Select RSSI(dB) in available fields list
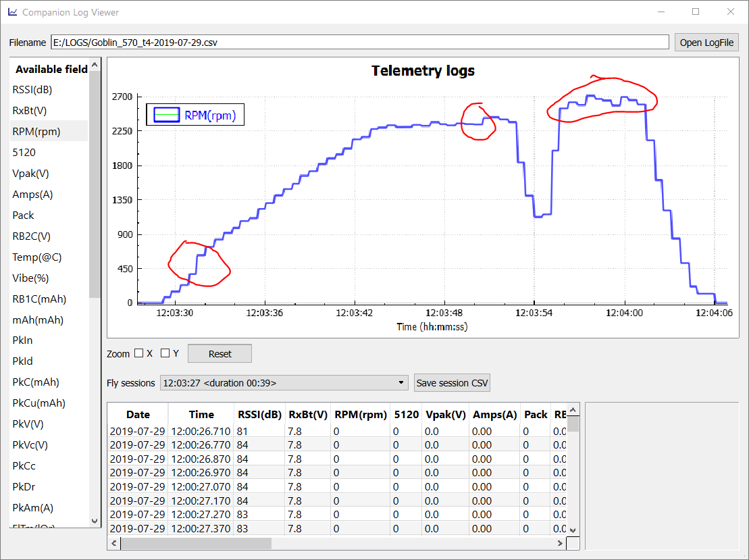 coord(32,90)
